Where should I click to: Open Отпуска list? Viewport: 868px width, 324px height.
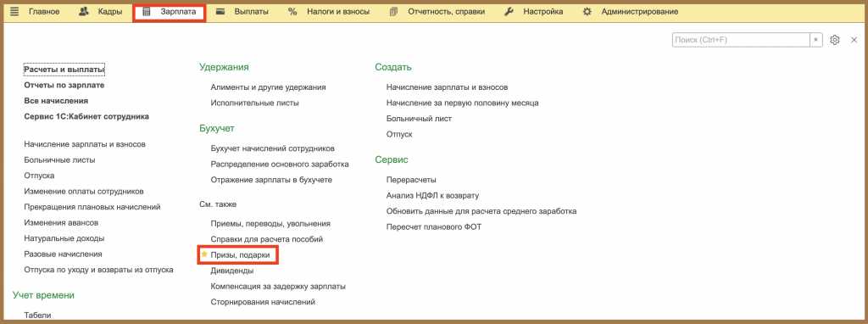point(39,175)
